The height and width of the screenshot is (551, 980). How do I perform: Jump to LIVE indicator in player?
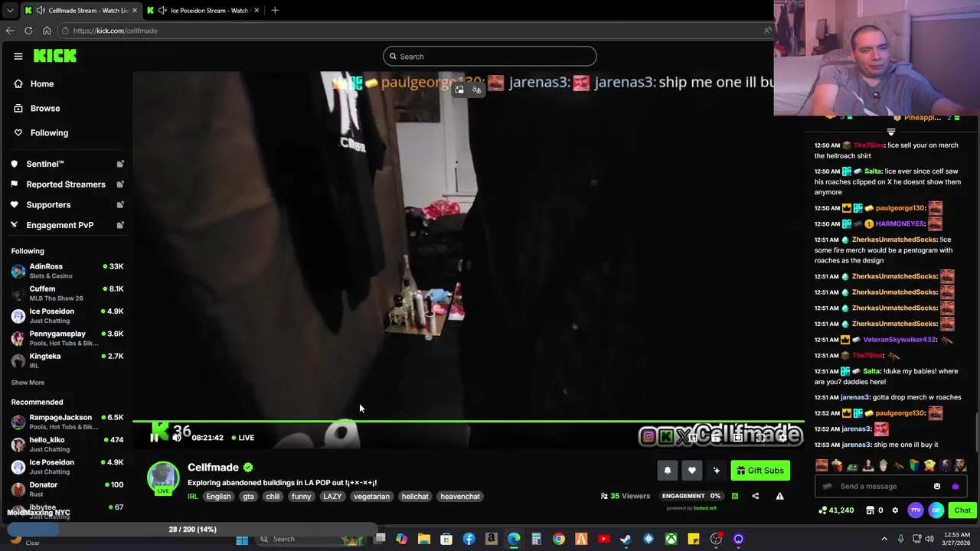pyautogui.click(x=243, y=438)
